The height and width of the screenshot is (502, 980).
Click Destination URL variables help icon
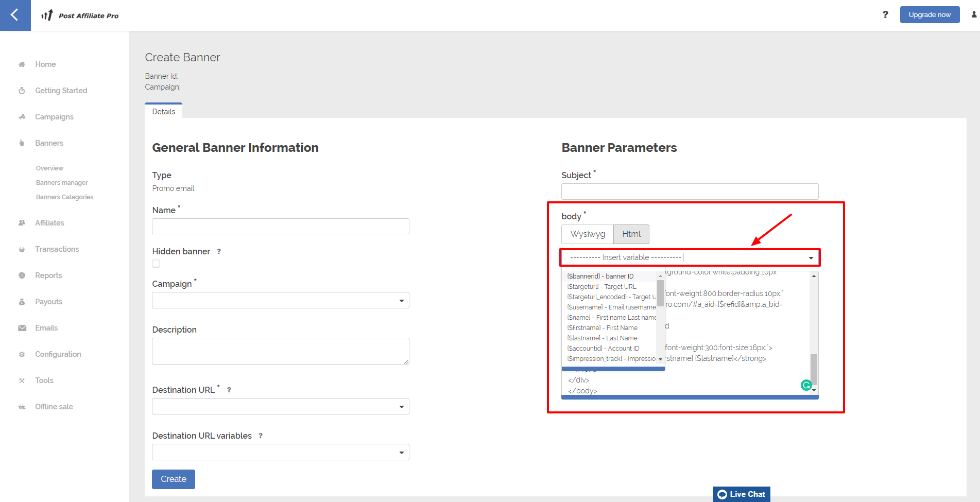pos(261,436)
